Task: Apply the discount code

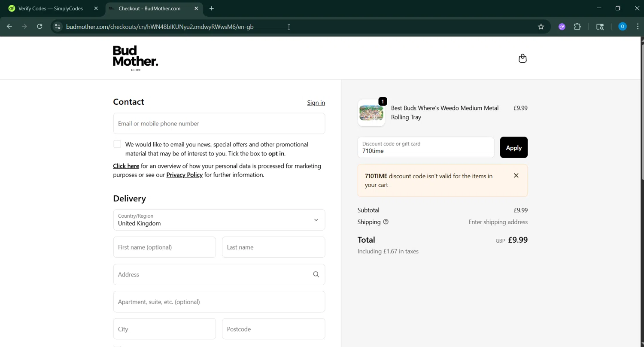Action: pos(513,148)
